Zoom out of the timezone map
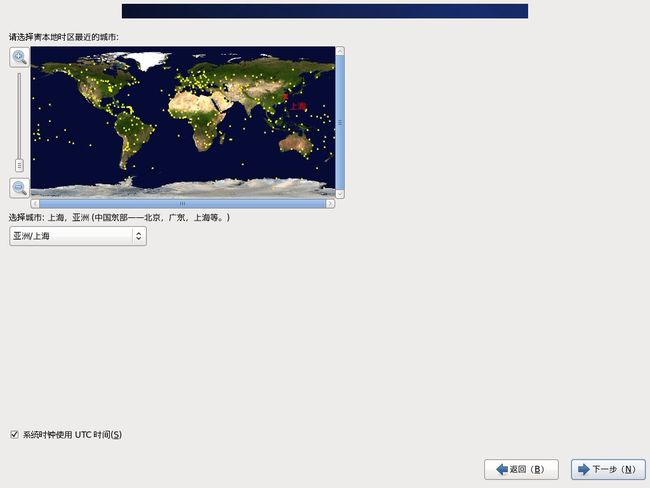The image size is (650, 488). pyautogui.click(x=19, y=188)
